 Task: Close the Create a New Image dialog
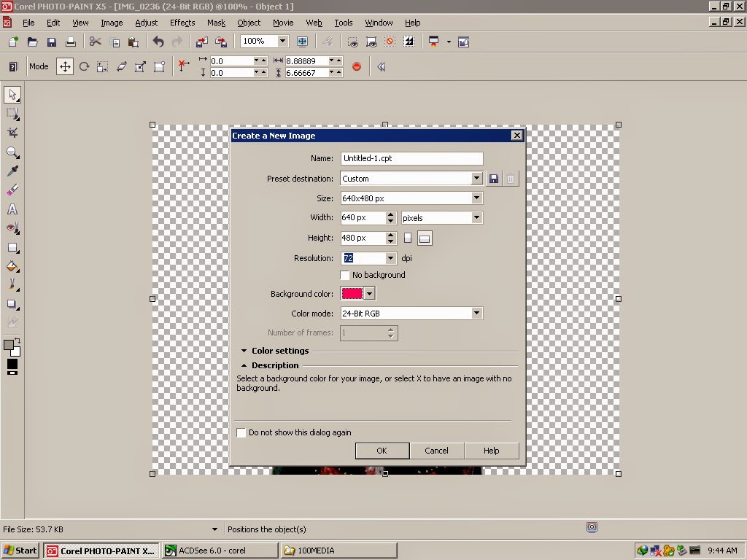[x=517, y=136]
